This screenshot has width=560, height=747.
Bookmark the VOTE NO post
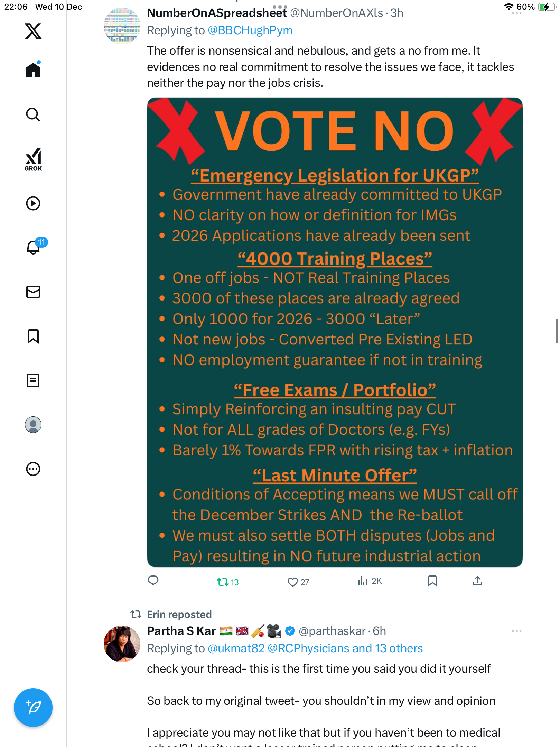coord(432,581)
